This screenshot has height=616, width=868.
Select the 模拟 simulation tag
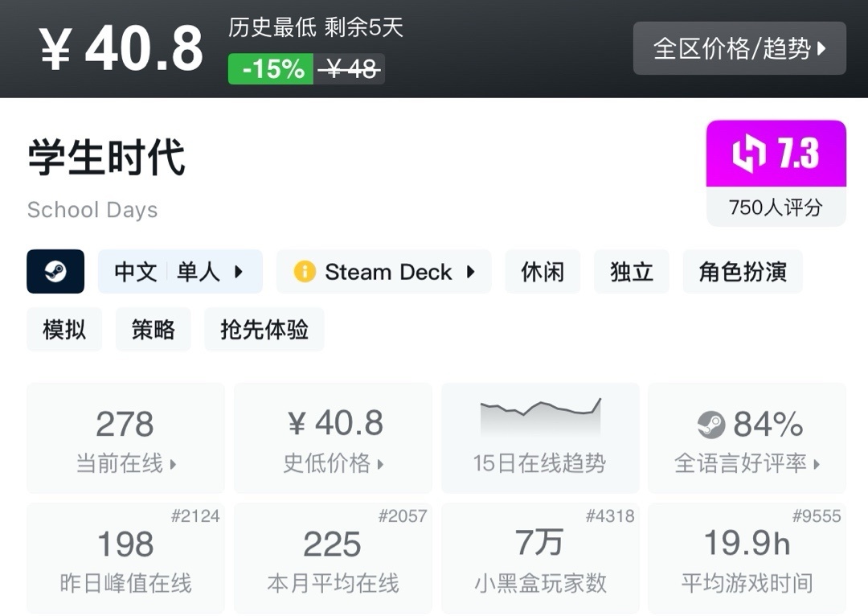click(x=64, y=330)
